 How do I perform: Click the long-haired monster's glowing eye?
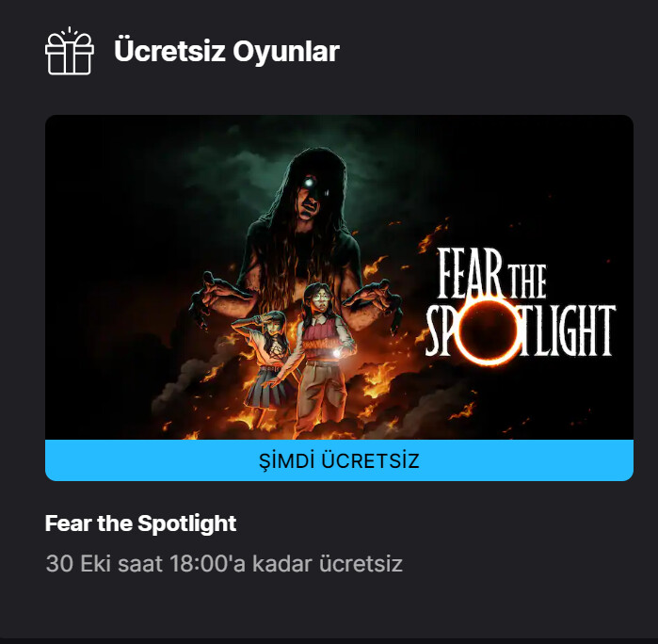point(310,183)
